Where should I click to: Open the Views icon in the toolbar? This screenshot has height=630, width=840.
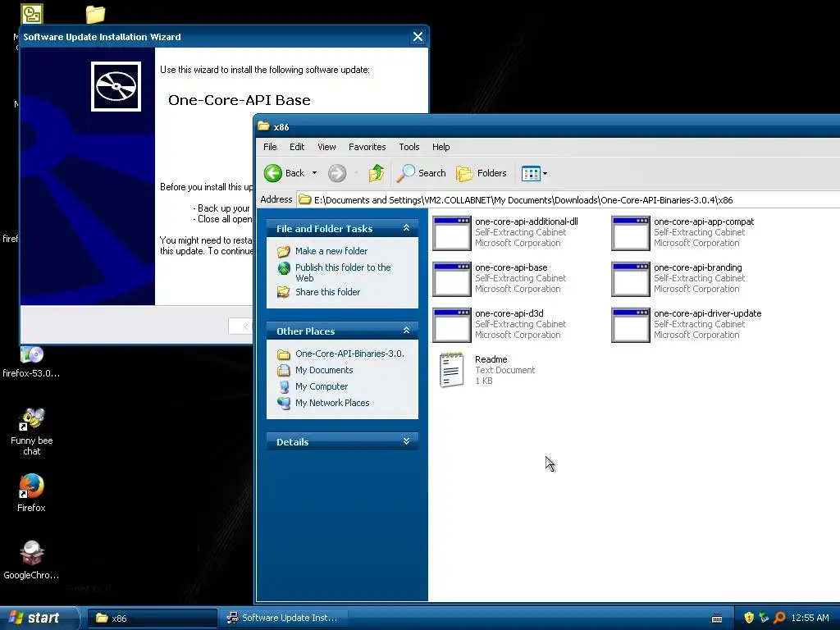(x=531, y=174)
